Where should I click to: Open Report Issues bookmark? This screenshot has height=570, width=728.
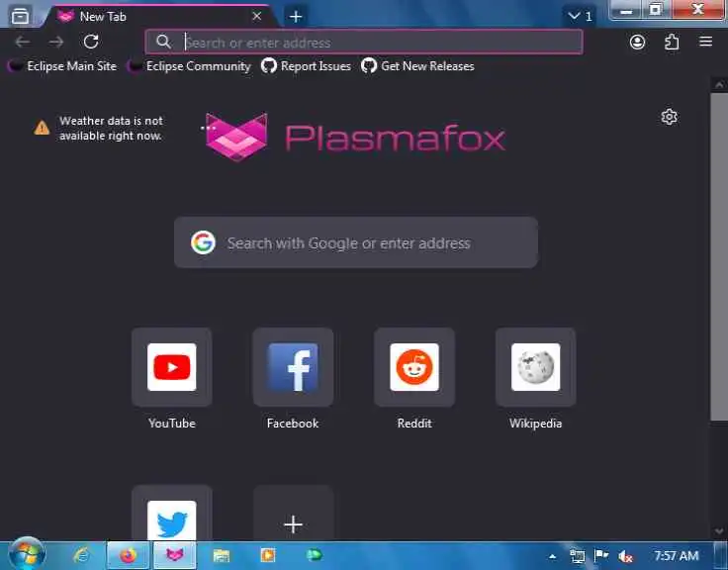tap(306, 66)
